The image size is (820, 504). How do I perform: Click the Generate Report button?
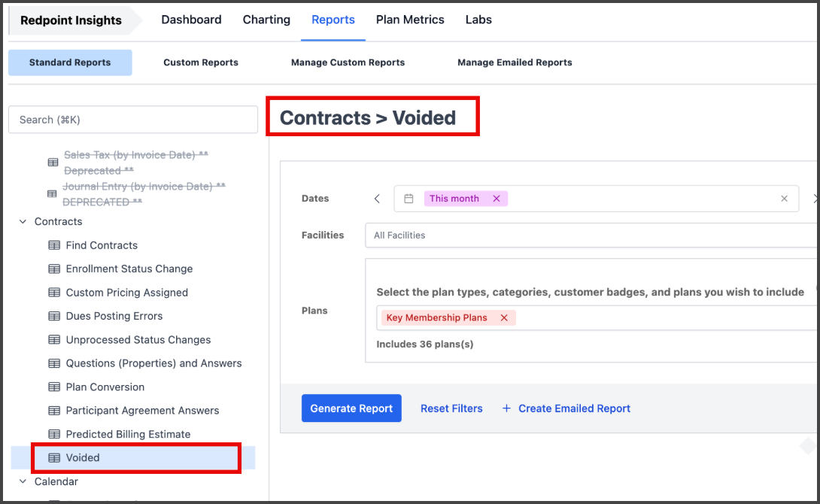click(351, 408)
